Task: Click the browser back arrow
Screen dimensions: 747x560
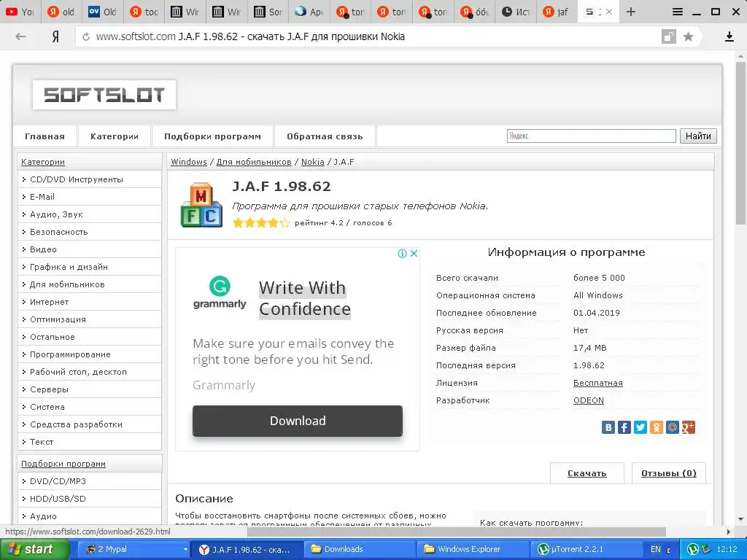Action: tap(20, 36)
